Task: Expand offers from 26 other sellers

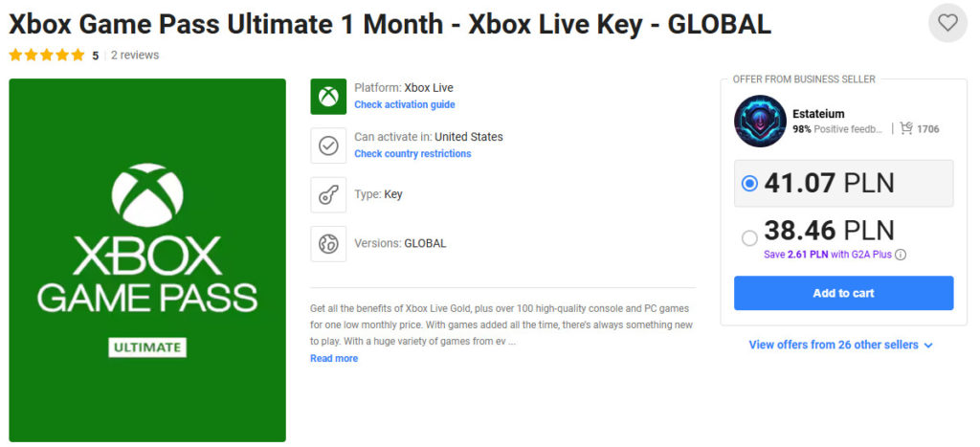Action: [840, 346]
